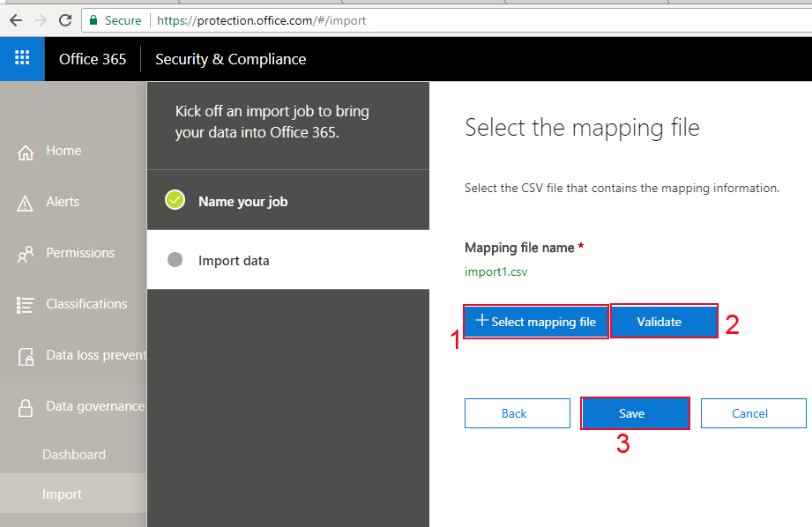Select the Import data step
812x527 pixels.
(x=234, y=261)
